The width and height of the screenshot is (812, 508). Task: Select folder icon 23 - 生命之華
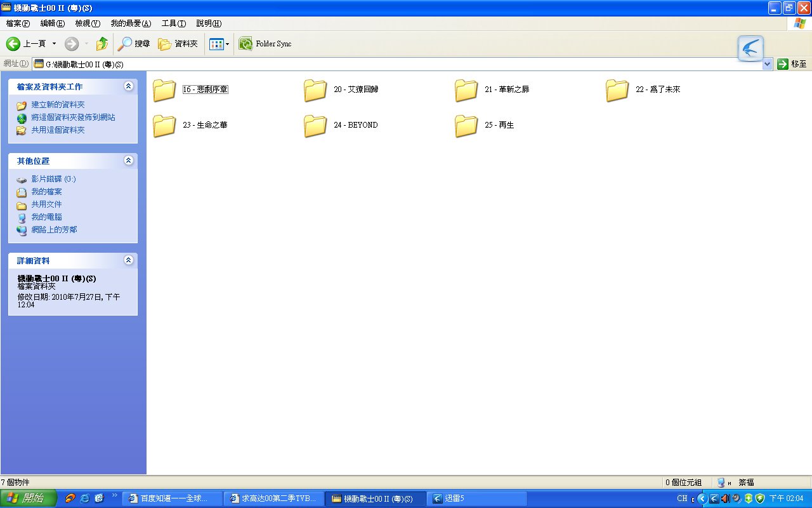[164, 126]
